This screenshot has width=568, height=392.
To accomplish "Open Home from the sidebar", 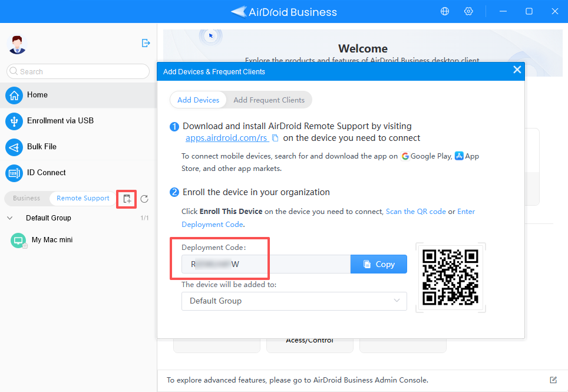I will pyautogui.click(x=78, y=95).
